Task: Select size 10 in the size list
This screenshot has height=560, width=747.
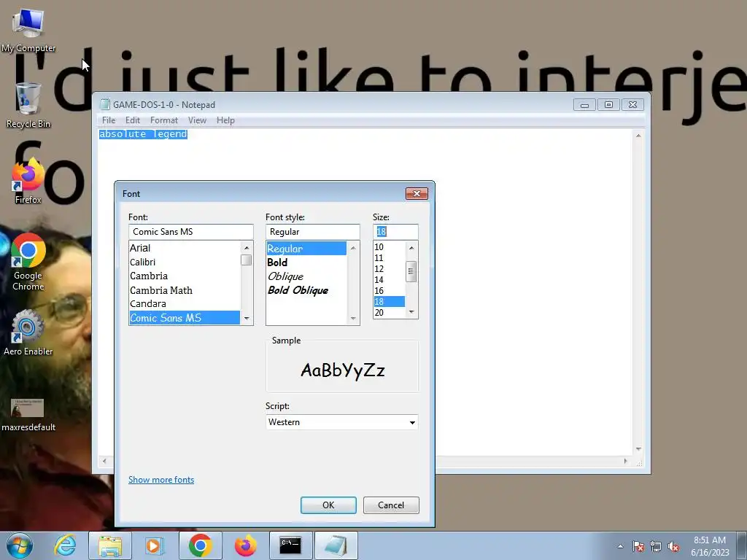Action: click(389, 246)
